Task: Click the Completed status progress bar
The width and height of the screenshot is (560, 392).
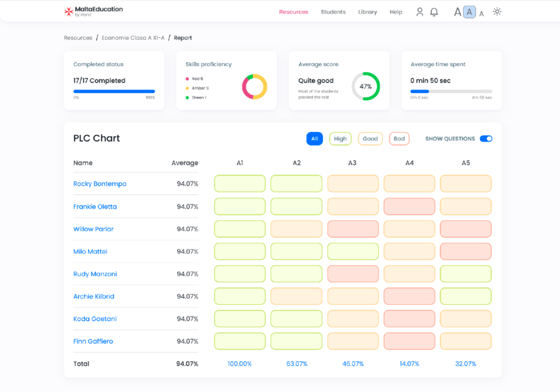Action: click(114, 91)
